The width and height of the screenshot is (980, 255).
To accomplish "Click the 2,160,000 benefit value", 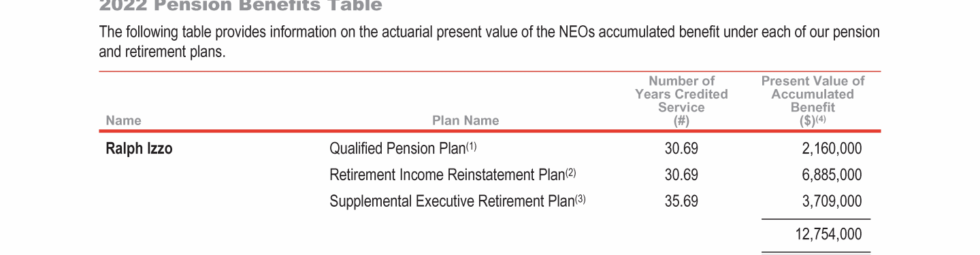I will 832,148.
